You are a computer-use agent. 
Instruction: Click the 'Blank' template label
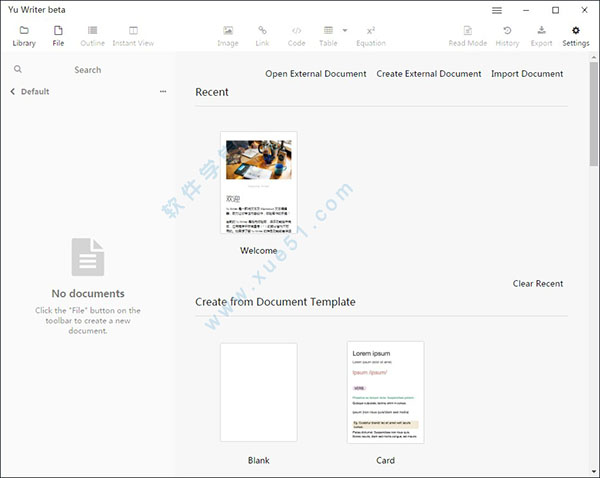(x=259, y=460)
